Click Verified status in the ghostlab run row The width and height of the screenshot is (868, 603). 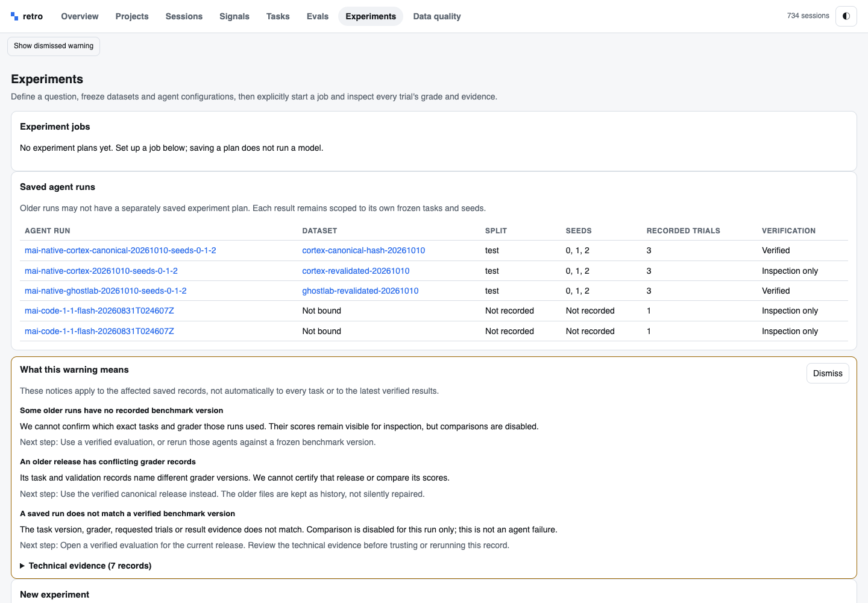point(776,291)
